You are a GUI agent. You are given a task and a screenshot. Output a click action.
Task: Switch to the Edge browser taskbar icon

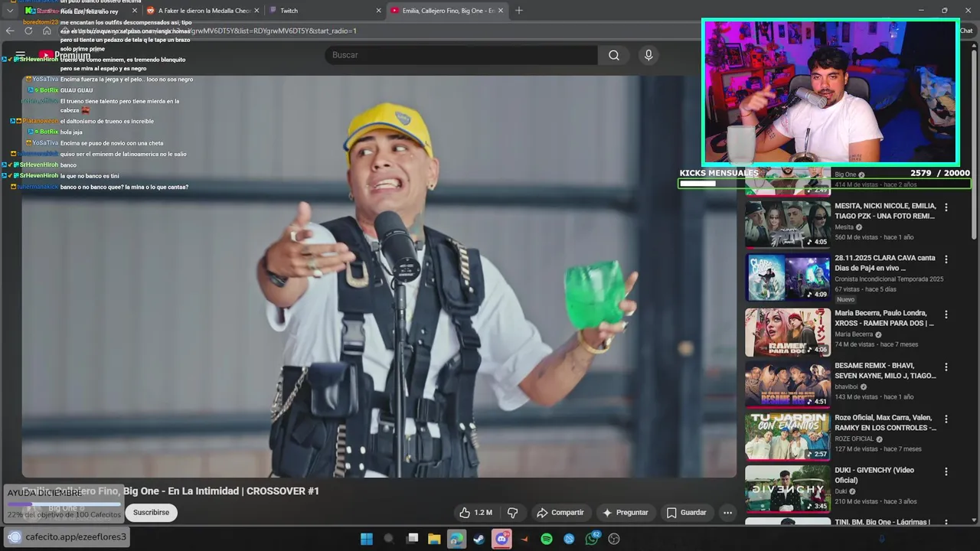(457, 539)
